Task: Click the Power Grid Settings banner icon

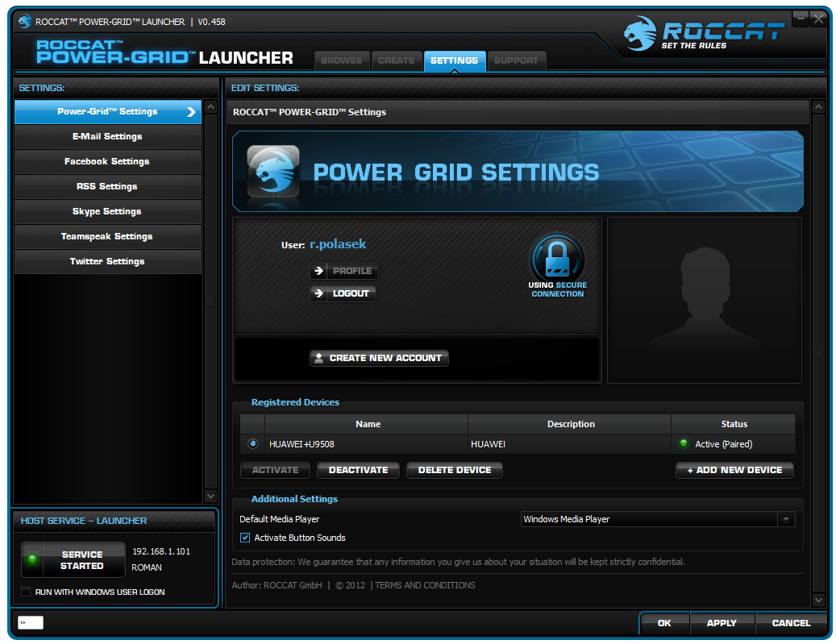Action: tap(273, 172)
